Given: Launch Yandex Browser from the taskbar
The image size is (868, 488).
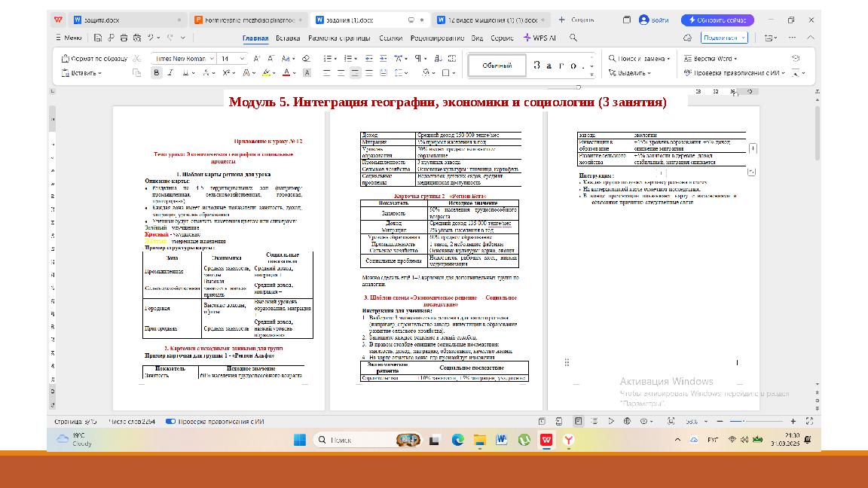Looking at the screenshot, I should pyautogui.click(x=569, y=438).
